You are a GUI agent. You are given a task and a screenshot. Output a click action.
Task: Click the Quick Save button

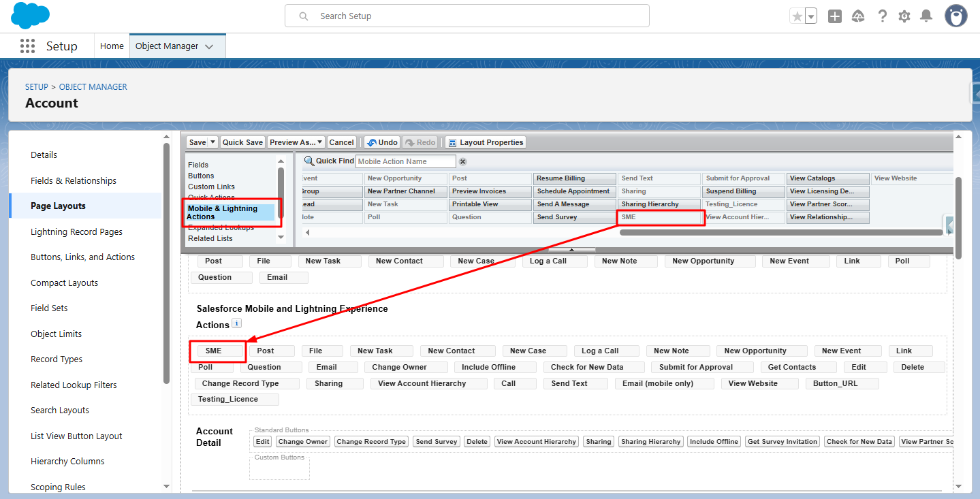[x=242, y=142]
